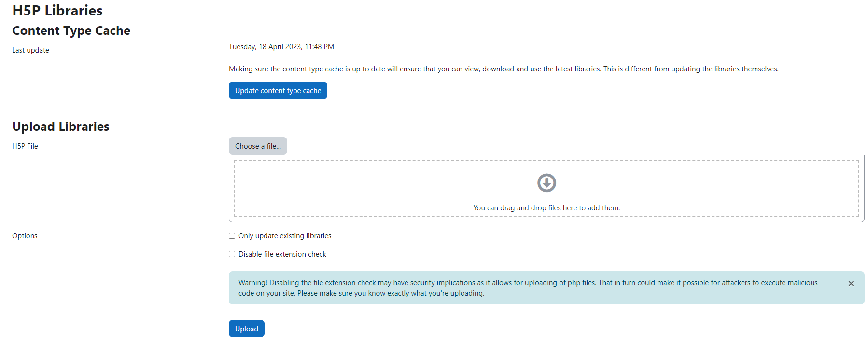Screen dimensions: 868x358
Task: Click the 'Options' label
Action: pos(25,236)
